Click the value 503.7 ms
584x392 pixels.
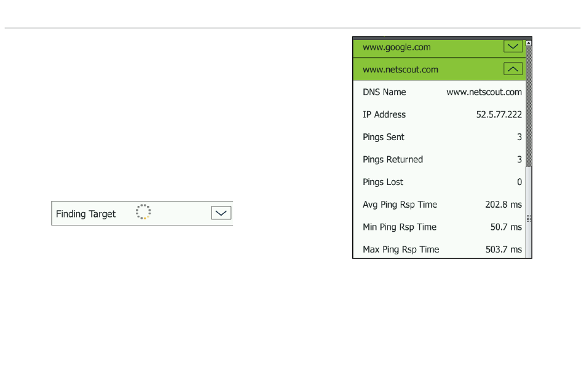(503, 249)
